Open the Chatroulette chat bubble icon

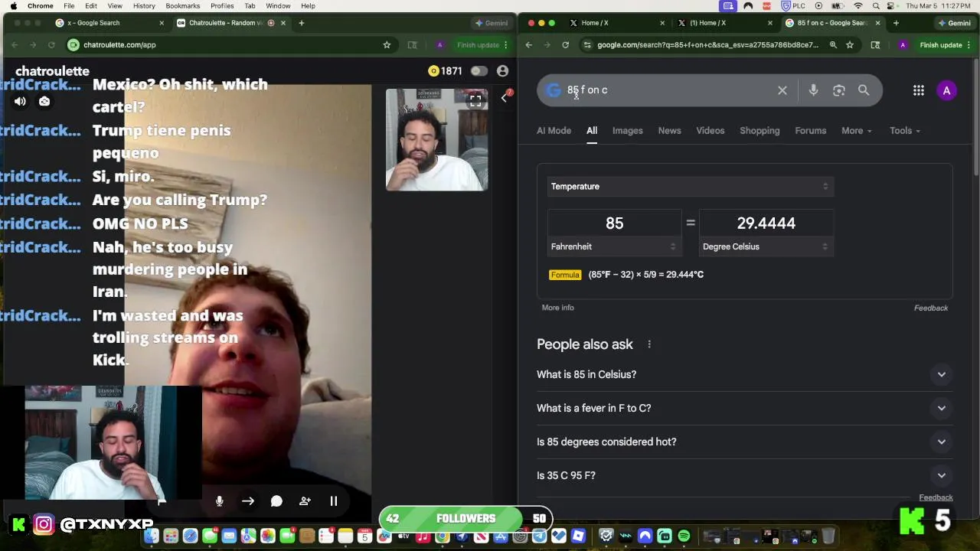[x=276, y=501]
